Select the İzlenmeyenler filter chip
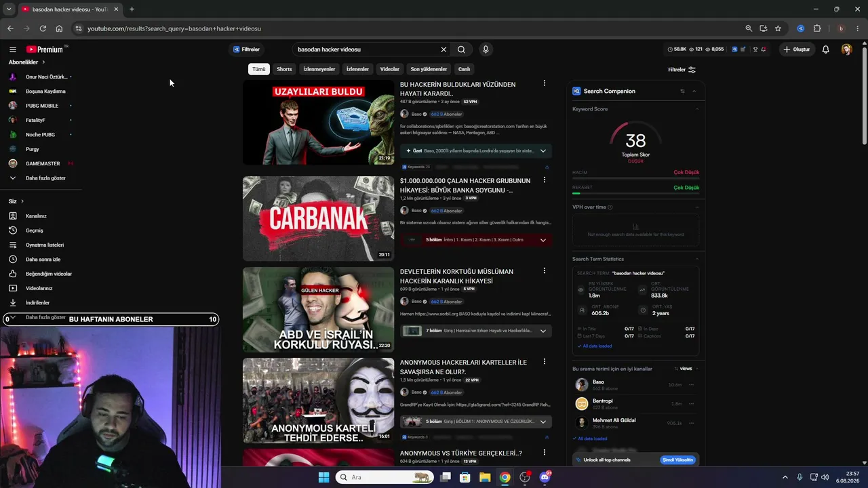 319,69
